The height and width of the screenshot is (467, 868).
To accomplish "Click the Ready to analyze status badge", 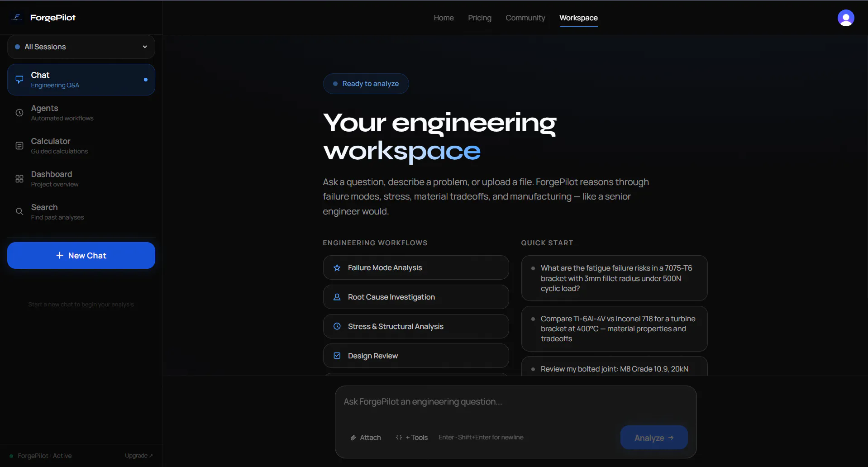I will pos(366,84).
